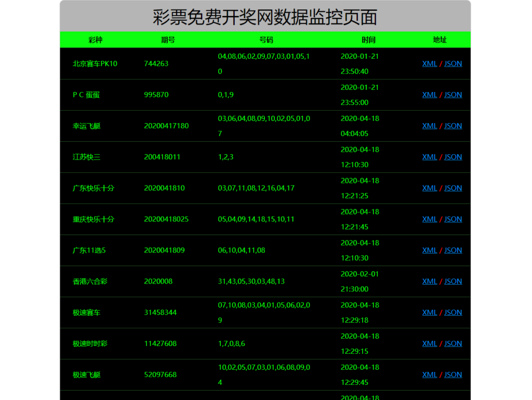The height and width of the screenshot is (400, 532).
Task: Open the JSON data for ＰＣ蛋蛋
Action: (453, 95)
